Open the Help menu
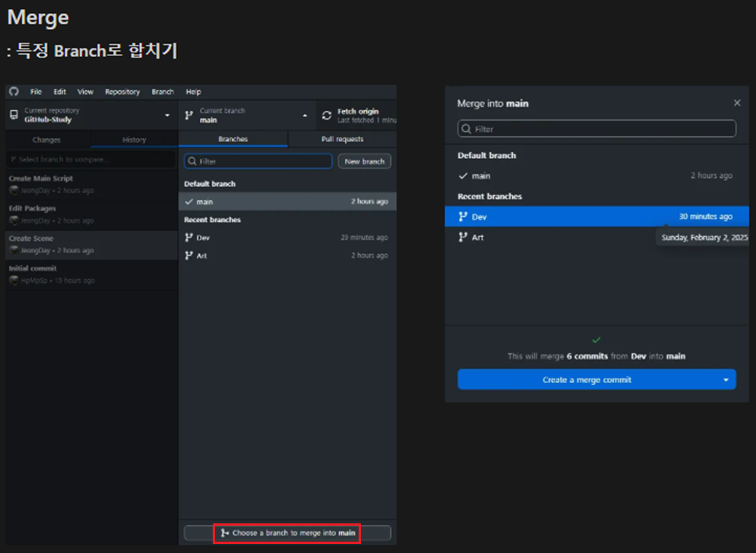The width and height of the screenshot is (756, 553). point(193,92)
